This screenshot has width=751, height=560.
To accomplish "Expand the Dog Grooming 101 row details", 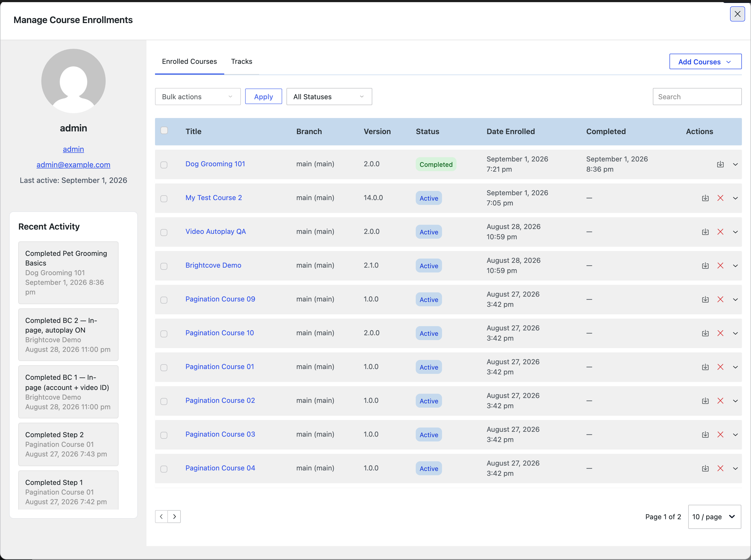I will 735,164.
